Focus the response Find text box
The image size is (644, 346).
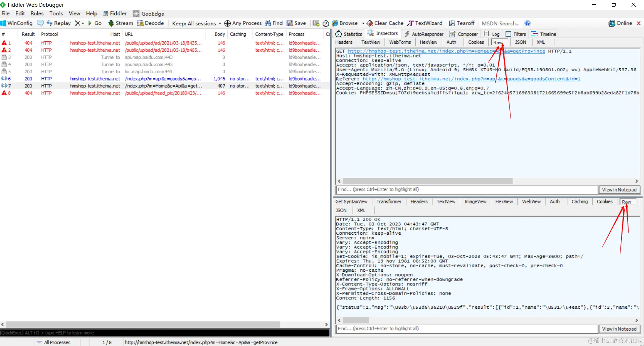[467, 329]
